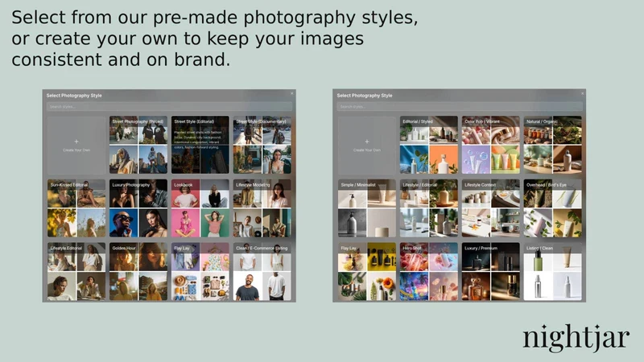
Task: Select the Sun-Kissed Editorial style card
Action: 76,208
